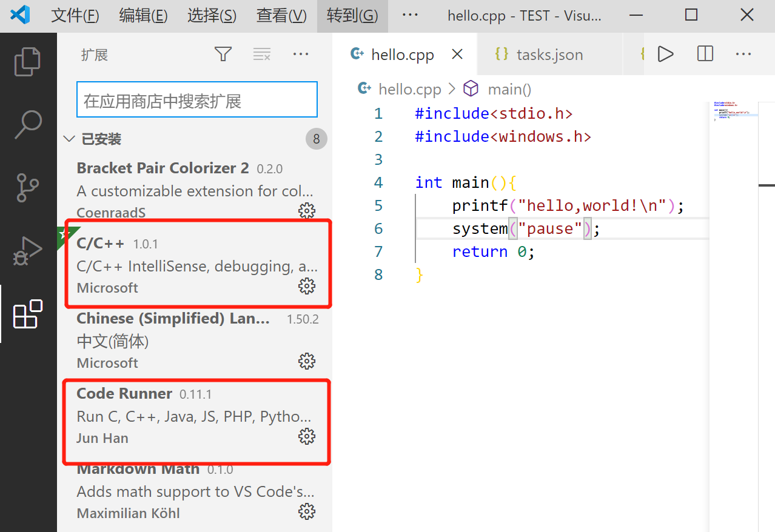Viewport: 775px width, 532px height.
Task: Select Chinese (Simplified) Language Pack entry
Action: (195, 341)
